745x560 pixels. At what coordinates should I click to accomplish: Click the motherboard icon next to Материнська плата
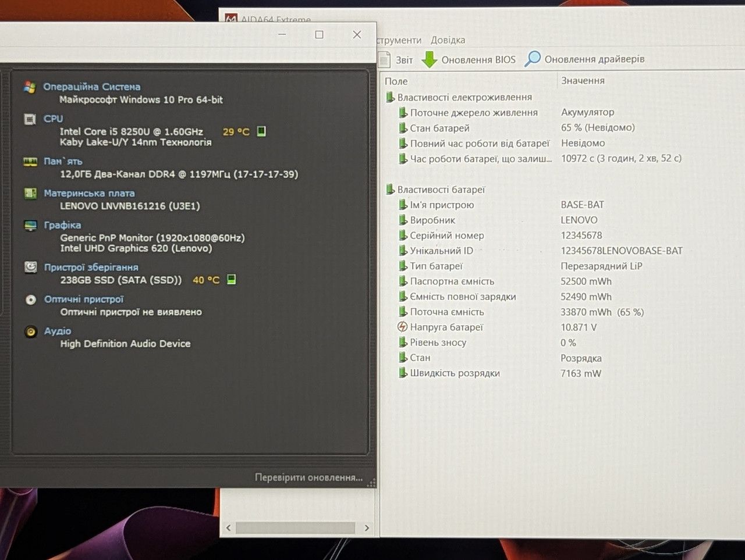(30, 193)
